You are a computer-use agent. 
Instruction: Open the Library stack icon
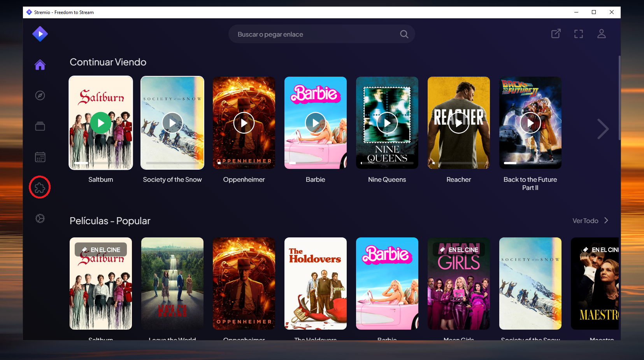click(40, 126)
